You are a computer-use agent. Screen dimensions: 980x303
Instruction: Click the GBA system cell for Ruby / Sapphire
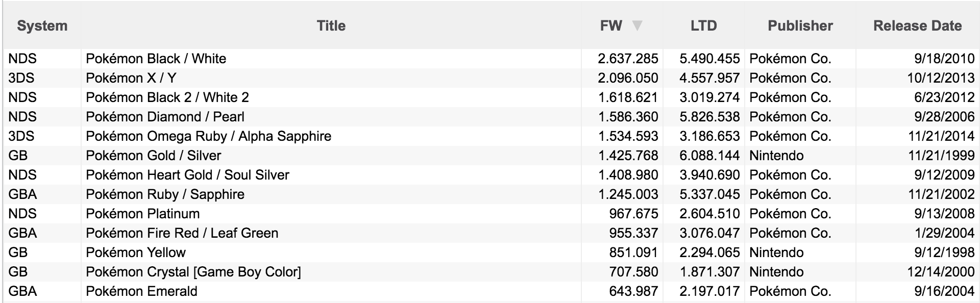tap(42, 194)
